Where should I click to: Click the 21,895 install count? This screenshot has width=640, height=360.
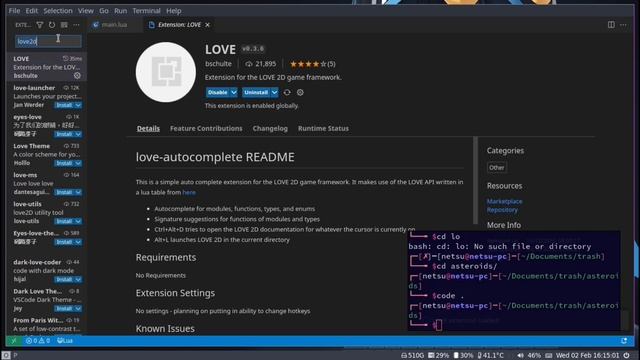[260, 64]
